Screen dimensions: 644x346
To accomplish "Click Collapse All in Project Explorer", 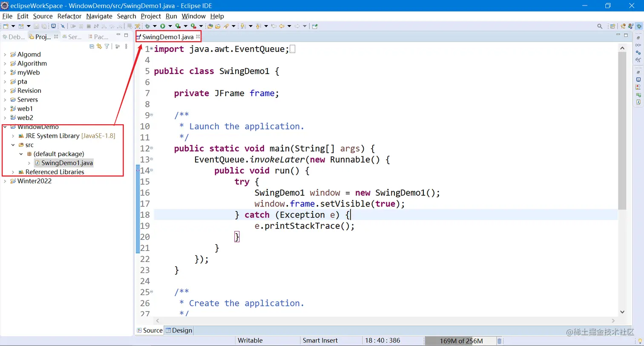I will click(x=92, y=46).
